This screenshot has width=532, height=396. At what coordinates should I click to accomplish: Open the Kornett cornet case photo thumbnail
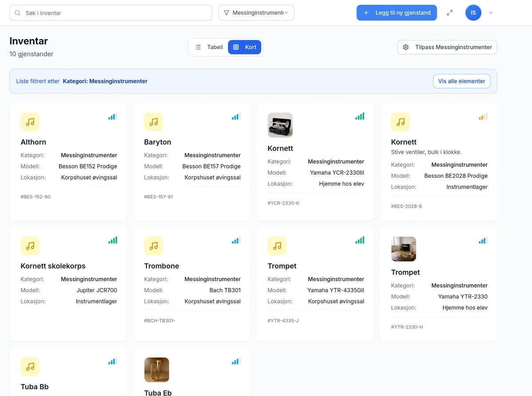280,125
